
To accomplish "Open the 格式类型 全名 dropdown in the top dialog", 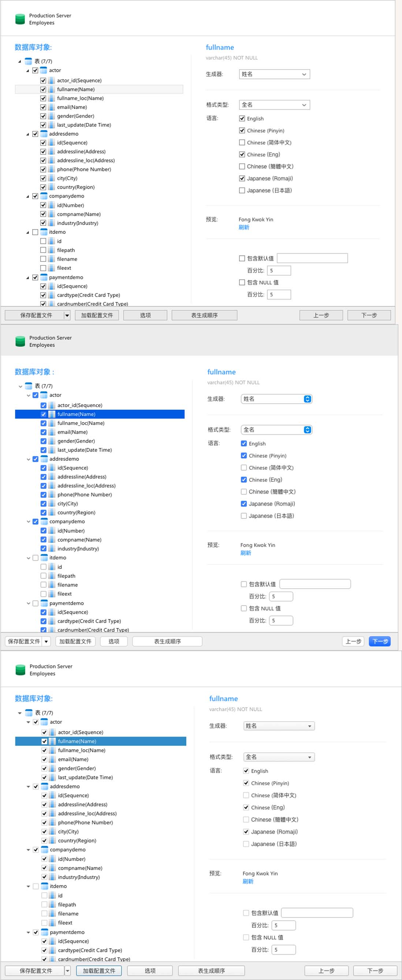I will coord(274,105).
